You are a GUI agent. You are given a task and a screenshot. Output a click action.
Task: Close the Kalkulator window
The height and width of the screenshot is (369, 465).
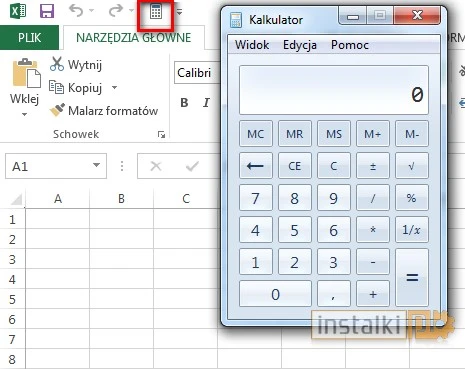417,15
